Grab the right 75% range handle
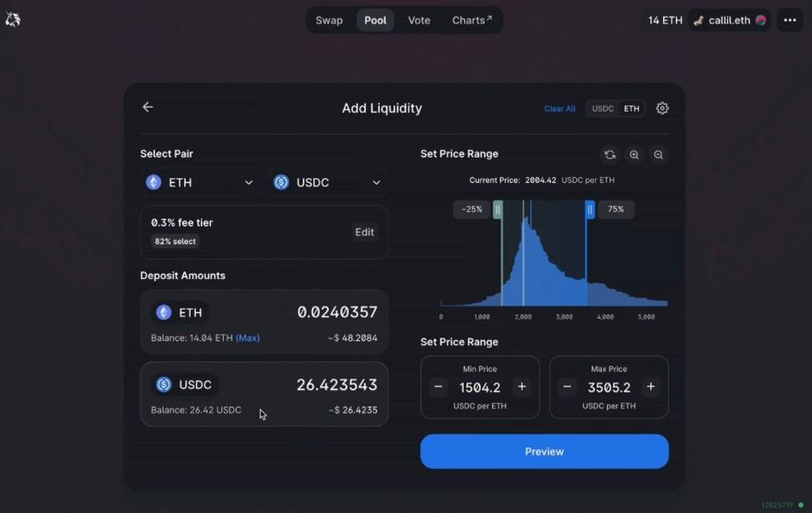This screenshot has width=812, height=513. click(x=590, y=209)
